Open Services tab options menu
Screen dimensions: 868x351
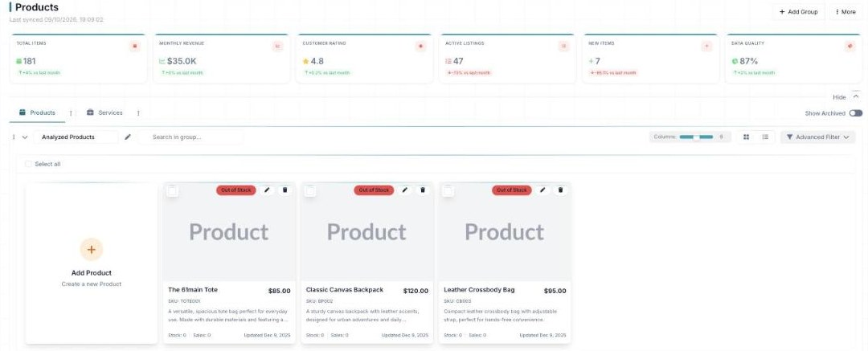click(x=138, y=113)
